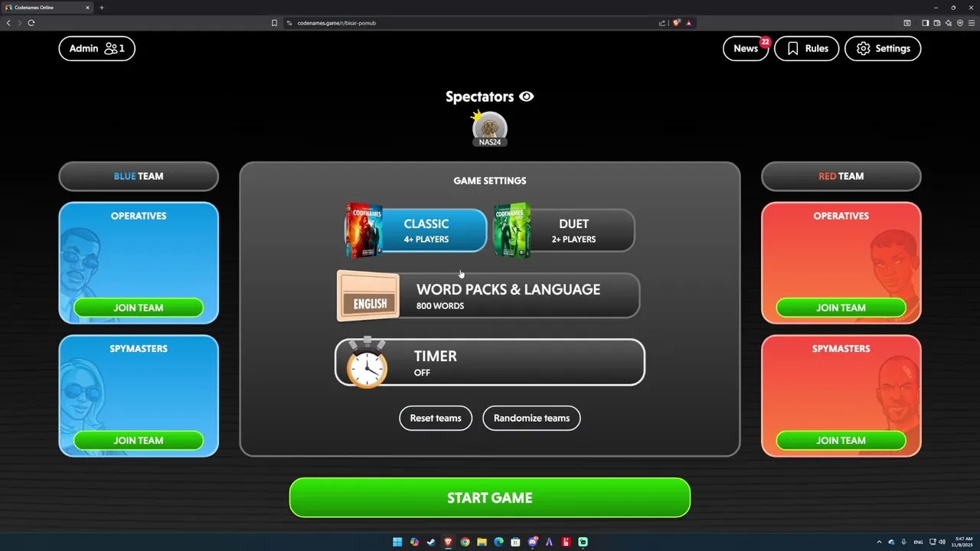Toggle the browser sidebar panel

pyautogui.click(x=925, y=23)
